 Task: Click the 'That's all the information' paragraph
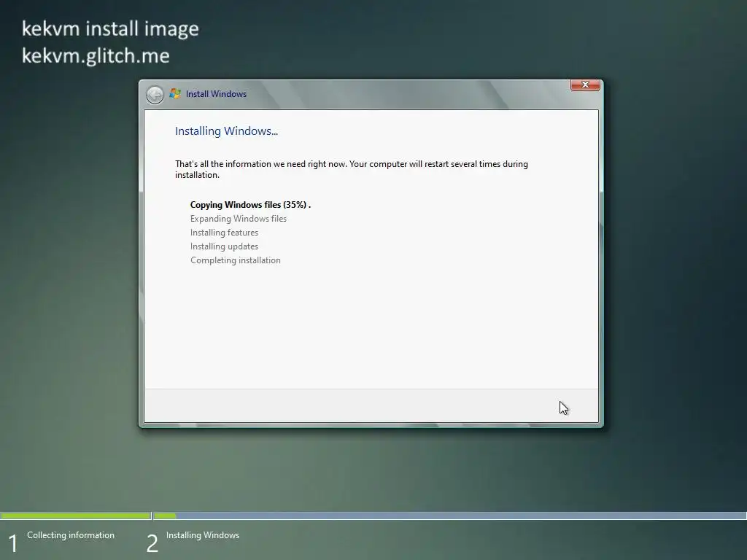(x=351, y=169)
